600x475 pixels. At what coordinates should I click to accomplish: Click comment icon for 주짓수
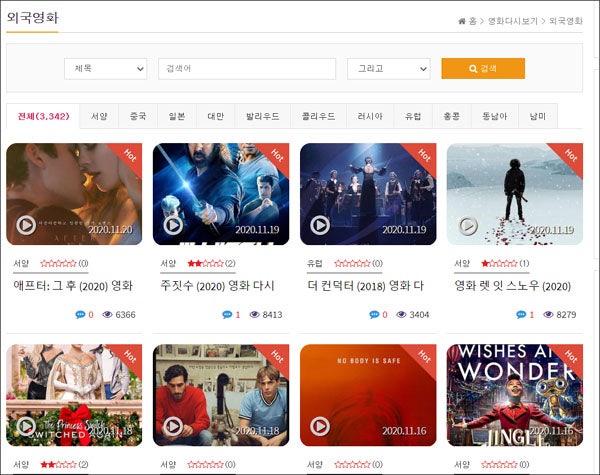[227, 315]
